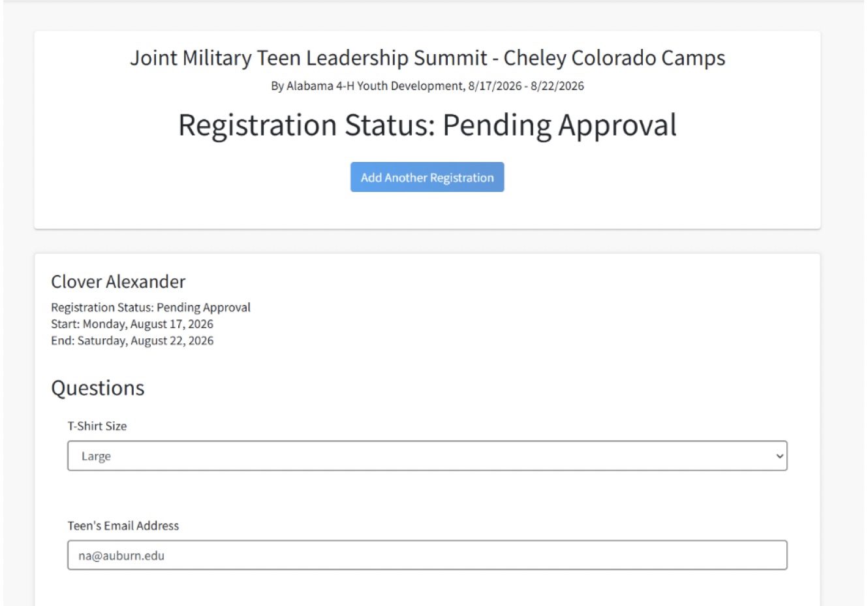Viewport: 868px width, 606px height.
Task: Click the End: Saturday, August 22 line
Action: tap(132, 340)
